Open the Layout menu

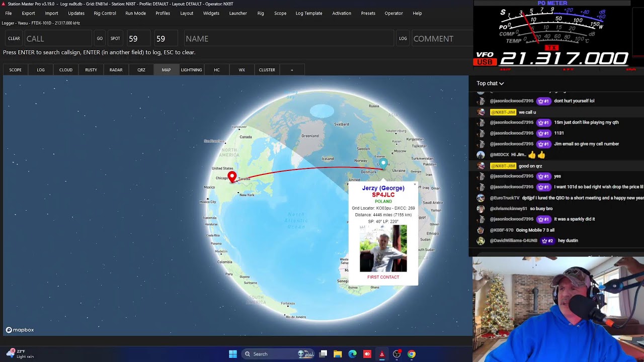pos(187,13)
